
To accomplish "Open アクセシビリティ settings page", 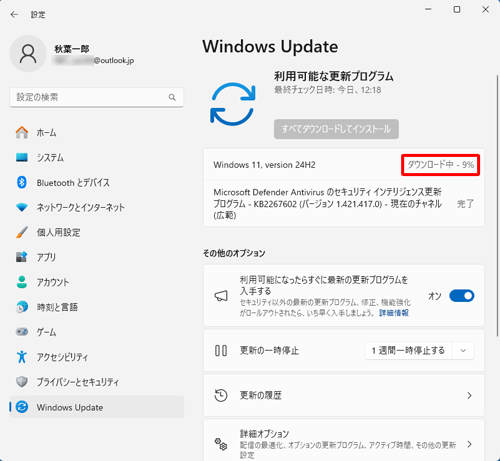I will point(97,357).
